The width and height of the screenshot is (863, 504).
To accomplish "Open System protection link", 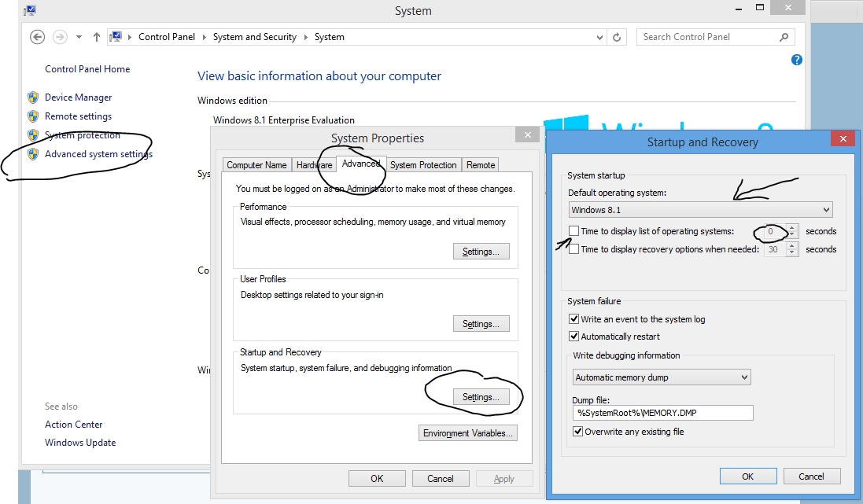I will click(83, 134).
